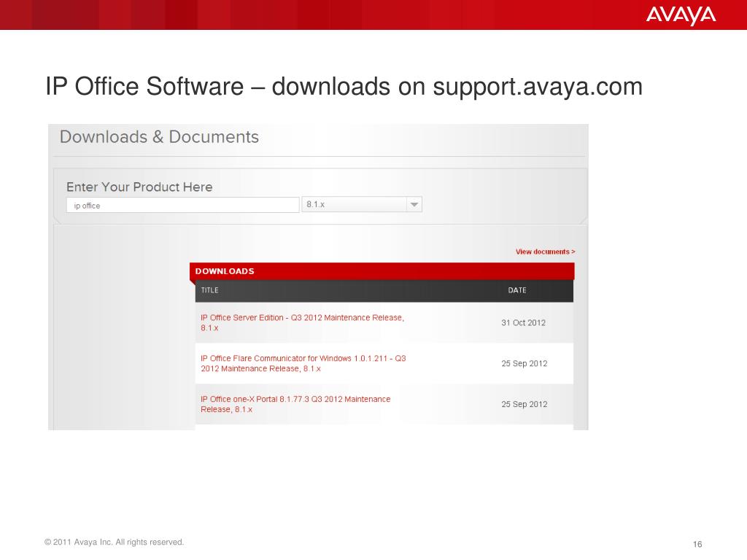Click the 'Enter Your Product Here' label
747x560 pixels.
pyautogui.click(x=139, y=187)
